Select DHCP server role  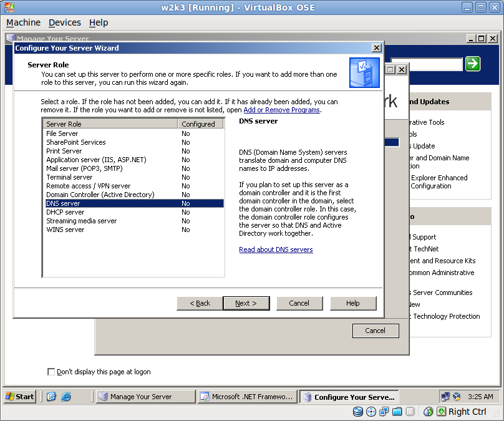click(134, 212)
